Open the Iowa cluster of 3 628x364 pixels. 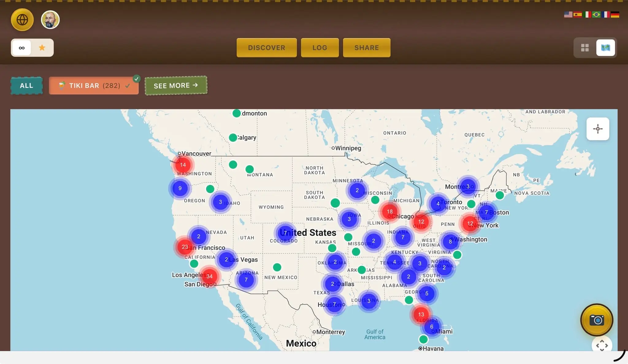coord(349,219)
